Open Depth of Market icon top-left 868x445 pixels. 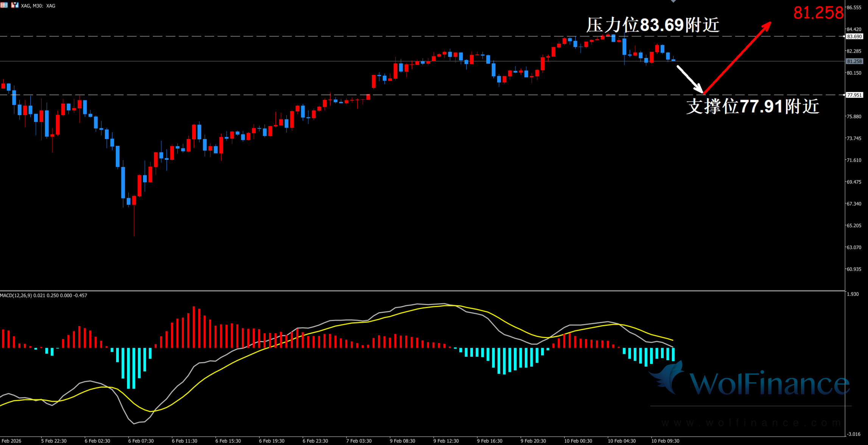4,5
